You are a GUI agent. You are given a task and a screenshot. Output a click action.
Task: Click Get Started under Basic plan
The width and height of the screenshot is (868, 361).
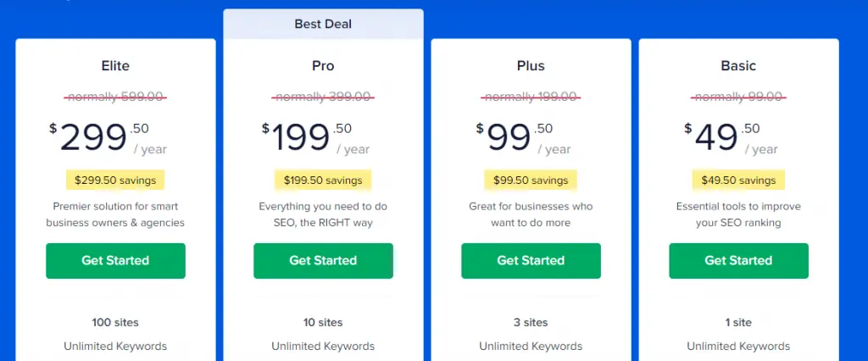click(738, 261)
